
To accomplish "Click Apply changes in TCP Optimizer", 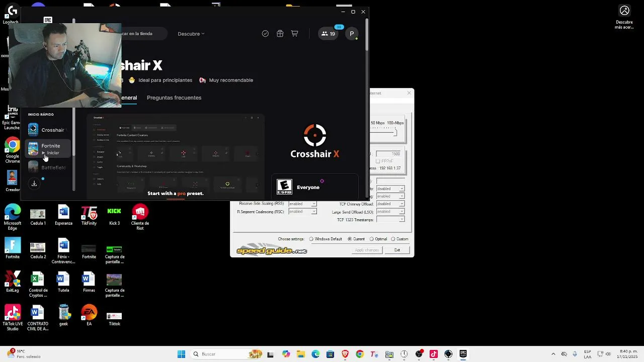I will click(x=367, y=250).
